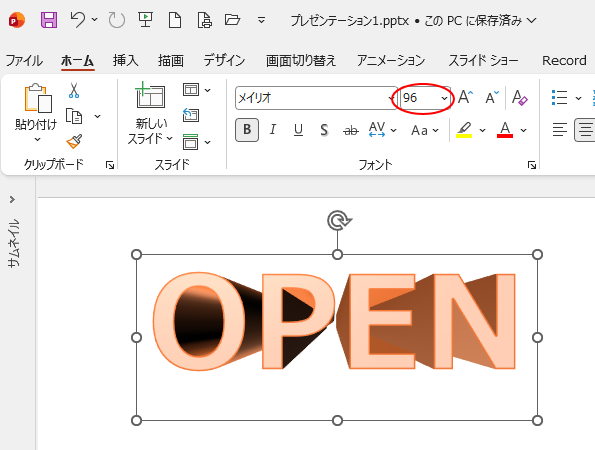Open the フォント dialog launcher

pyautogui.click(x=532, y=165)
